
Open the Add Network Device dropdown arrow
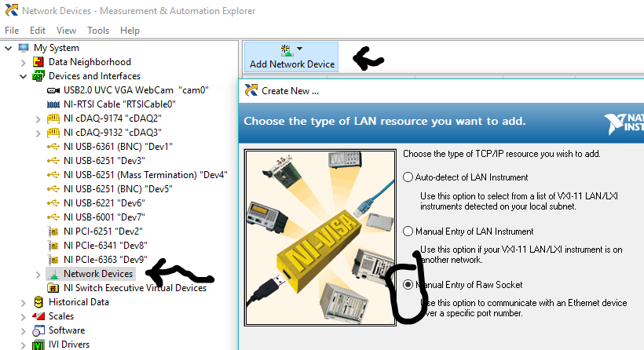[299, 49]
